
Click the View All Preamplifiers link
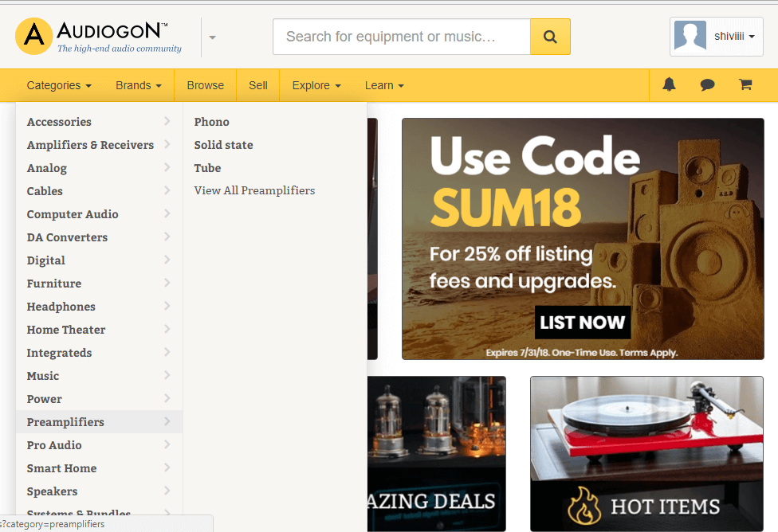coord(254,190)
